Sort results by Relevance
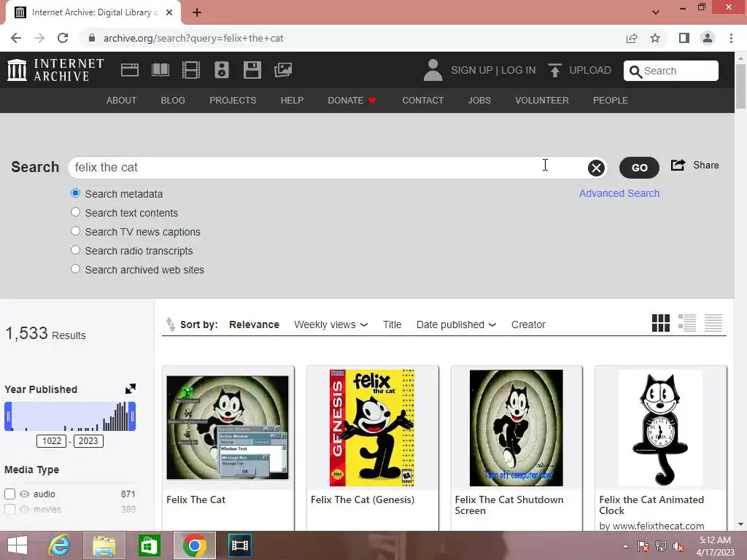The width and height of the screenshot is (747, 560). click(254, 324)
